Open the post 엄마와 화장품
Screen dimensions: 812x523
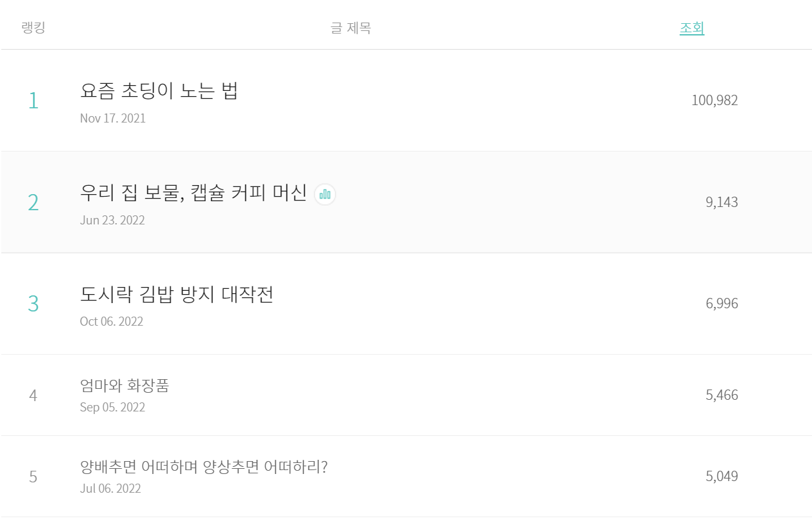[x=125, y=386]
